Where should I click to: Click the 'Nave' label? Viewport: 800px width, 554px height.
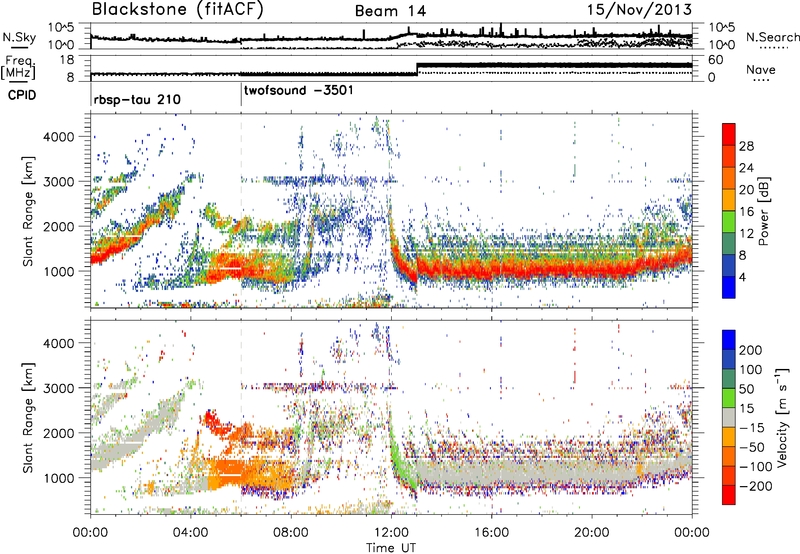[x=761, y=69]
